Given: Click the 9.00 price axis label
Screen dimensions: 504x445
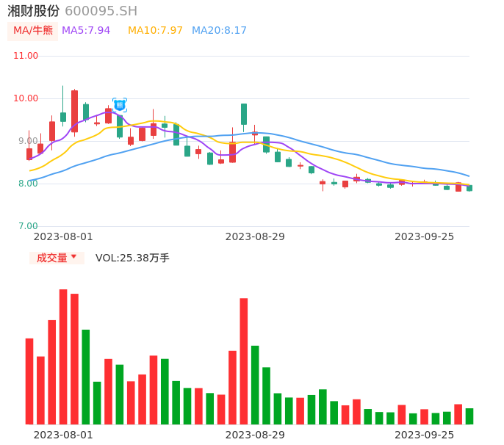Looking at the screenshot, I should [28, 141].
